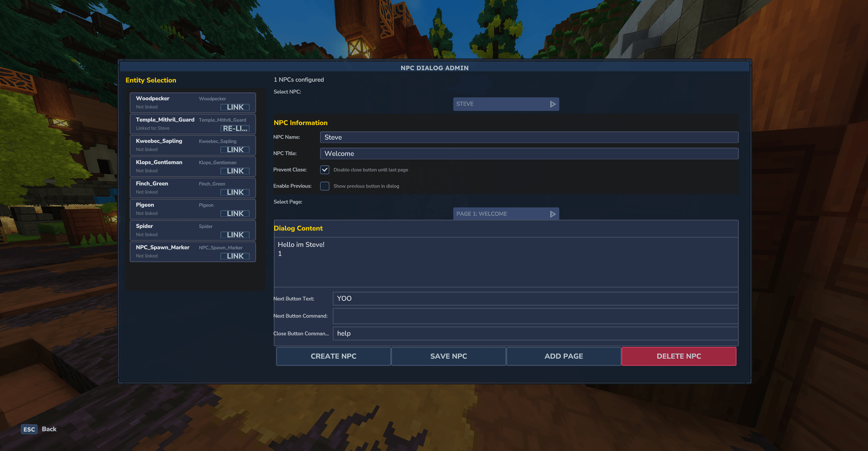The image size is (868, 451).
Task: Link the Spider entity
Action: point(235,235)
